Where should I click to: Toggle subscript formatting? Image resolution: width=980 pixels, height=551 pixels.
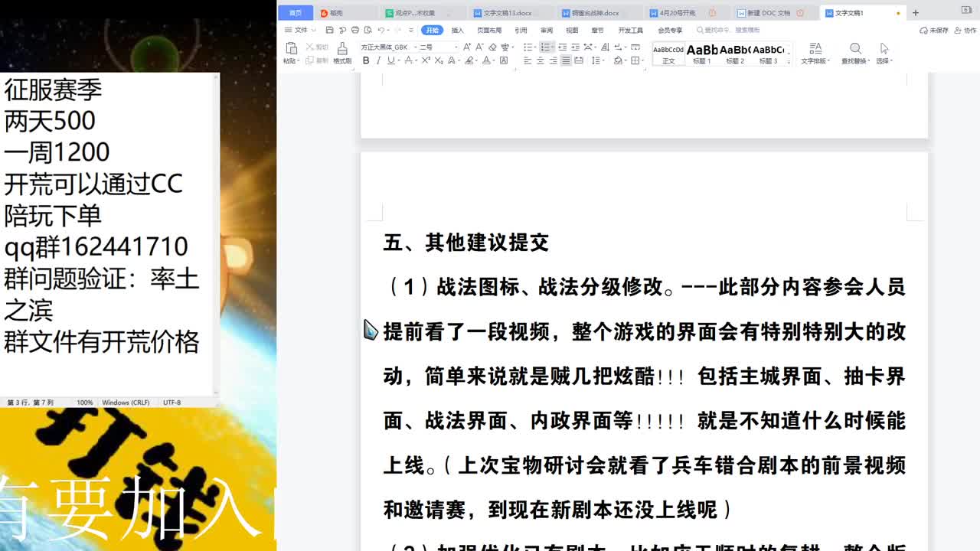click(x=439, y=60)
